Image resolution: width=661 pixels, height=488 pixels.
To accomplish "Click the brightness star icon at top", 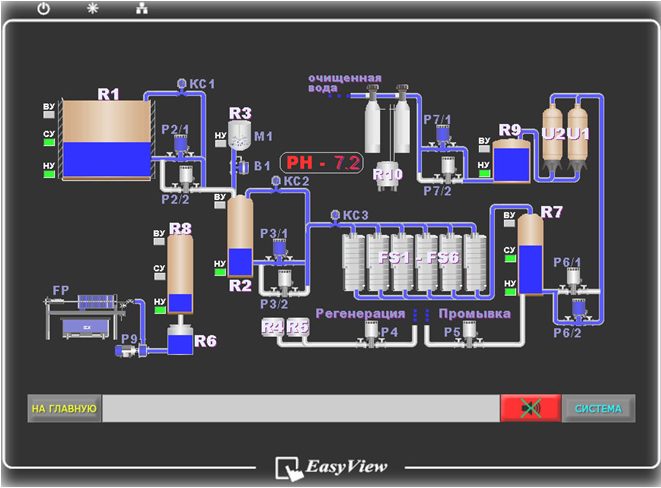I will (93, 8).
